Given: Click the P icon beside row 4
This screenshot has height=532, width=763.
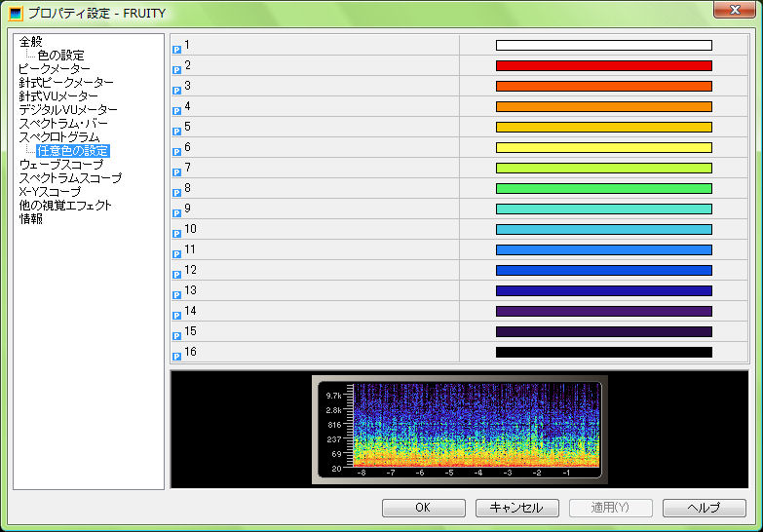Looking at the screenshot, I should tap(176, 111).
